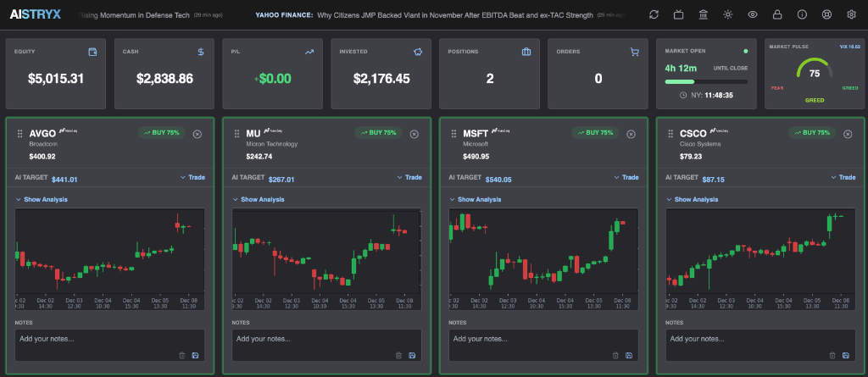Remove the AVGO card with its X icon

tap(197, 134)
